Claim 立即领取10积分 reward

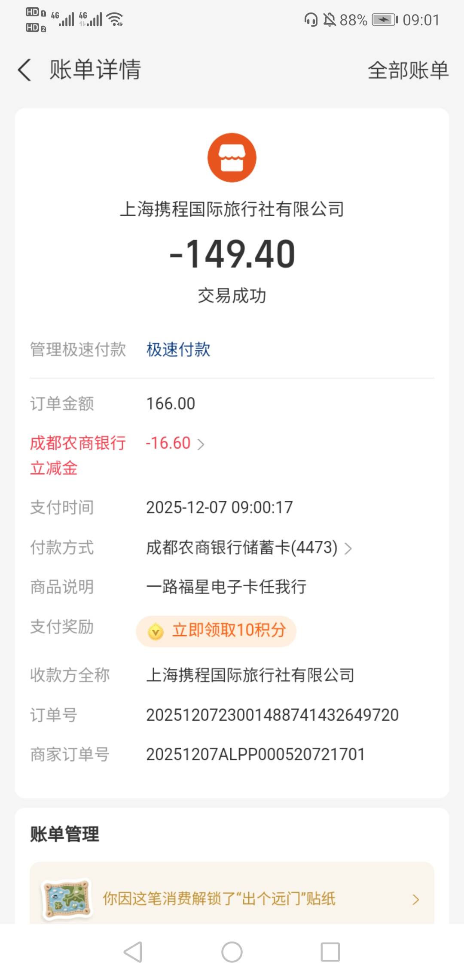pyautogui.click(x=229, y=631)
